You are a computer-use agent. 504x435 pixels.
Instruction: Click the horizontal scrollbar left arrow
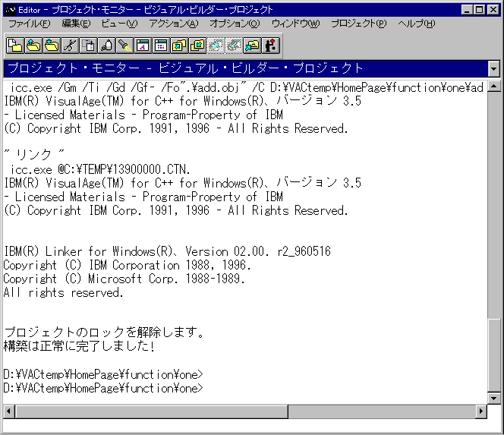coord(9,411)
